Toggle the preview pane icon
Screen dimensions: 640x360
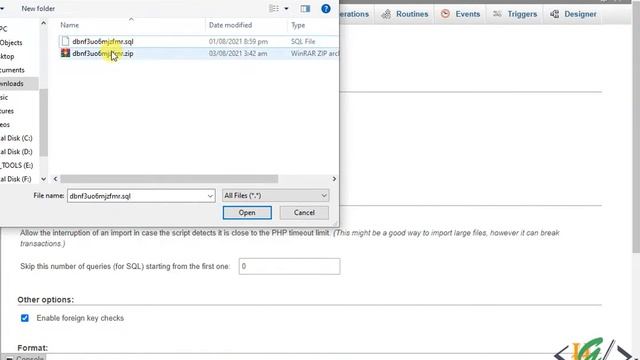305,9
